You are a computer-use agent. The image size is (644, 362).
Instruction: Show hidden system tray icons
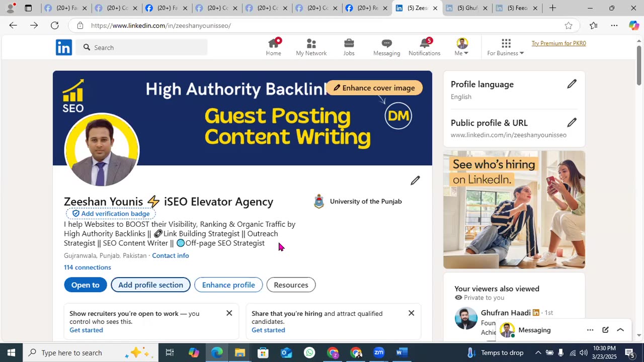(x=538, y=352)
